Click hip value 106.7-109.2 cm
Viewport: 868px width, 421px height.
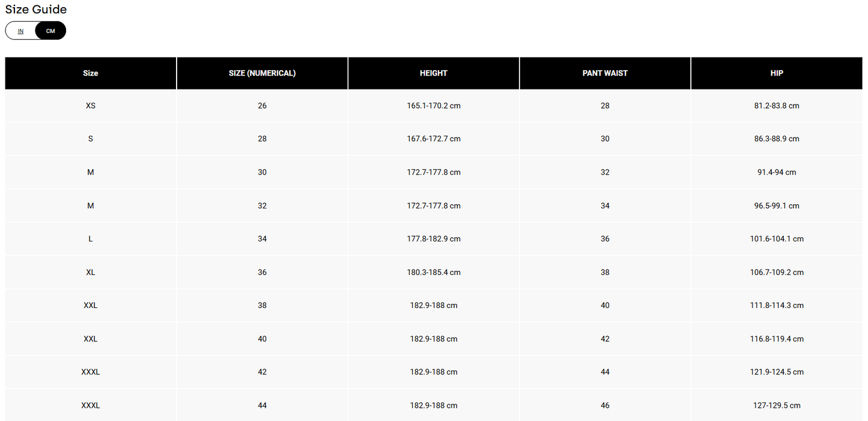tap(777, 273)
